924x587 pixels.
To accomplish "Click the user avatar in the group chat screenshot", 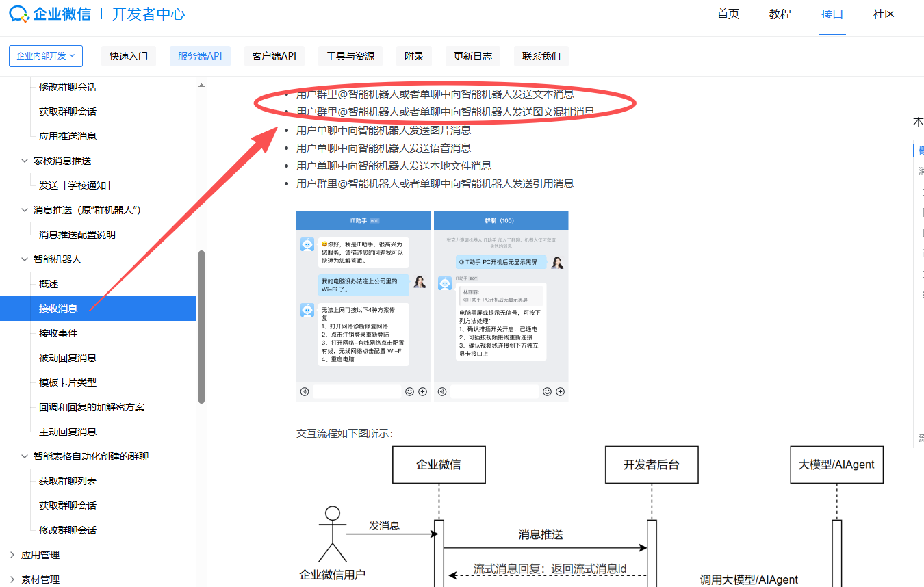I will pos(557,261).
